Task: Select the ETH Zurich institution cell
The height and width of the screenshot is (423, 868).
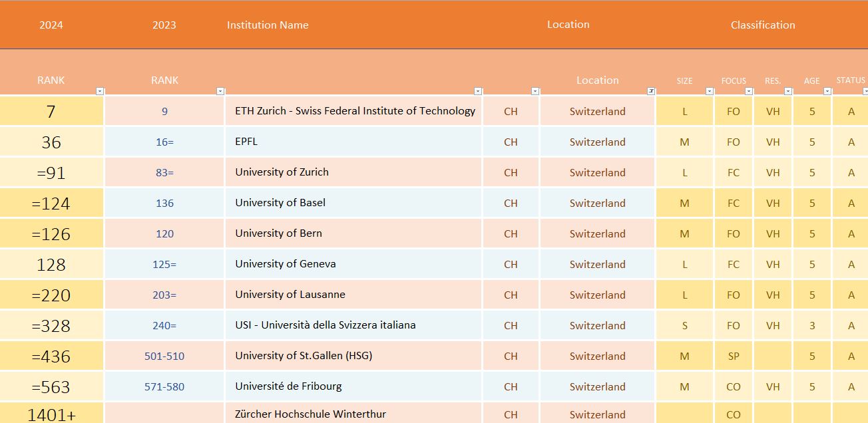Action: (355, 111)
